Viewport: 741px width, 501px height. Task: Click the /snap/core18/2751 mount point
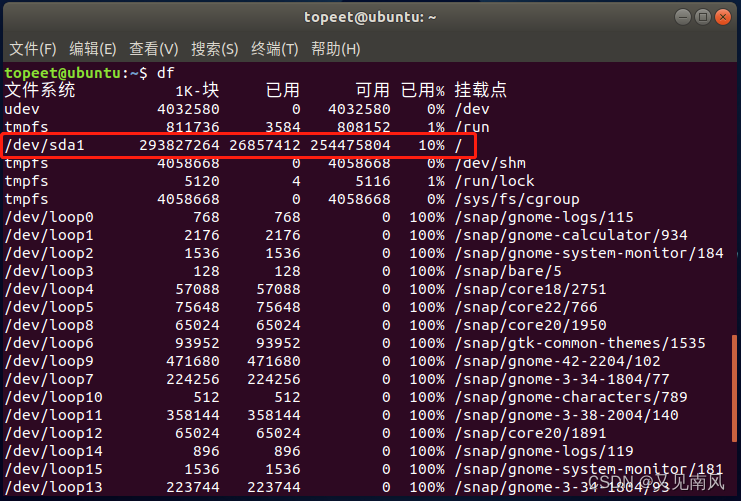point(530,289)
